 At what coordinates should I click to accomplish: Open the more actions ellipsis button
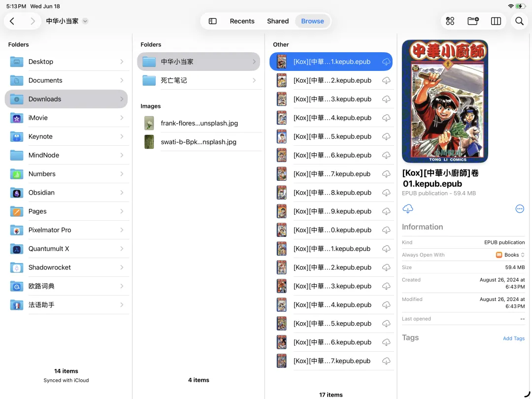click(x=520, y=209)
